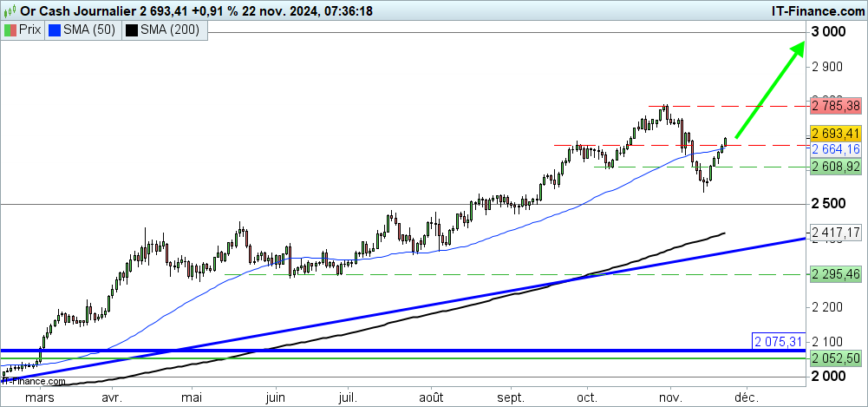
Task: Click the blue 2 075,31 horizontal line label
Action: pyautogui.click(x=780, y=340)
